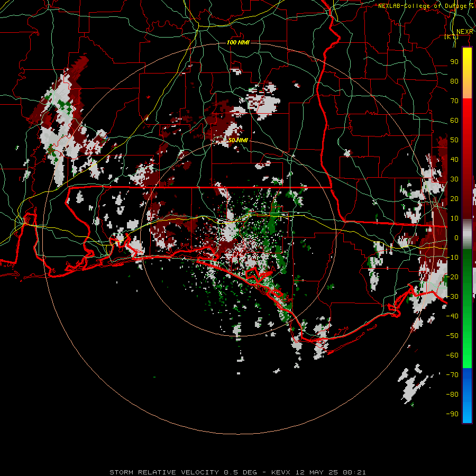Click the gray zero-velocity segment of the color bar
The height and width of the screenshot is (476, 476).
coord(467,234)
